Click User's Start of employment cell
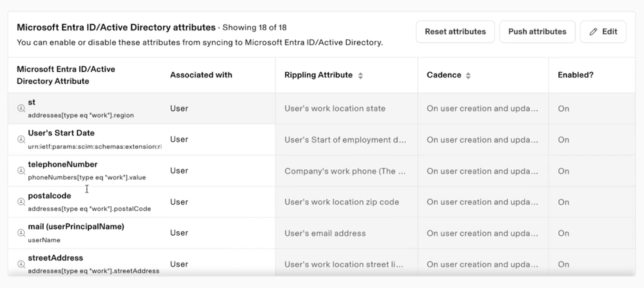This screenshot has height=288, width=644. [x=346, y=140]
